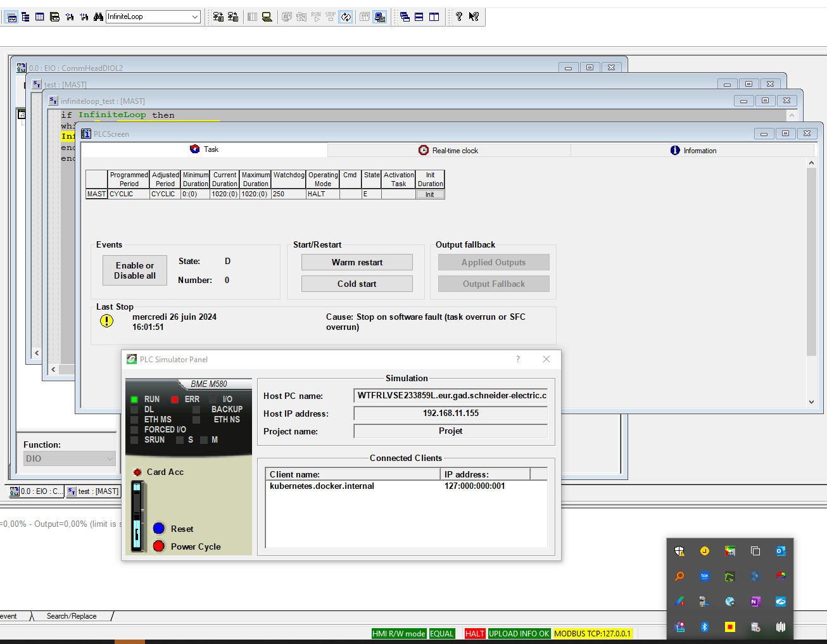The width and height of the screenshot is (827, 644).
Task: Click Enable or Disable all events button
Action: (x=135, y=270)
